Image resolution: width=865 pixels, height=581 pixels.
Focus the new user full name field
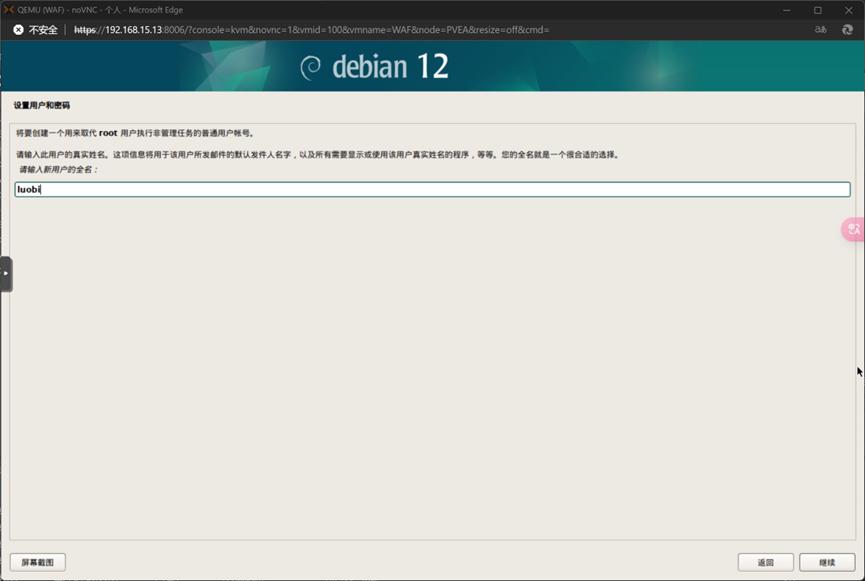click(432, 189)
